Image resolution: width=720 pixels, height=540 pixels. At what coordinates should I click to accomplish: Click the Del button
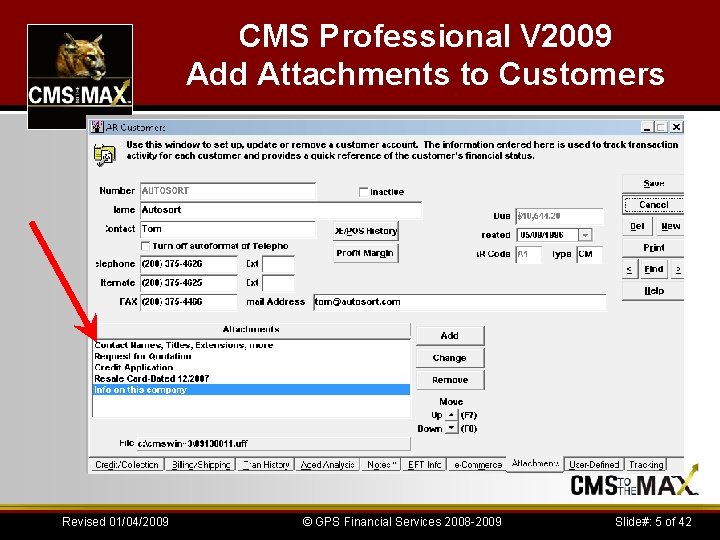click(637, 226)
